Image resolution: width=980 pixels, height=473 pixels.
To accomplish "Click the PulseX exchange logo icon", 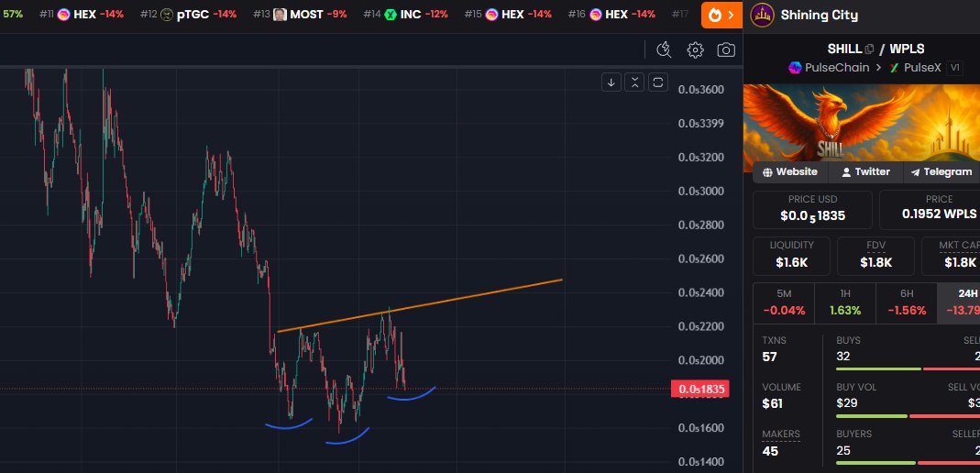I will click(894, 68).
